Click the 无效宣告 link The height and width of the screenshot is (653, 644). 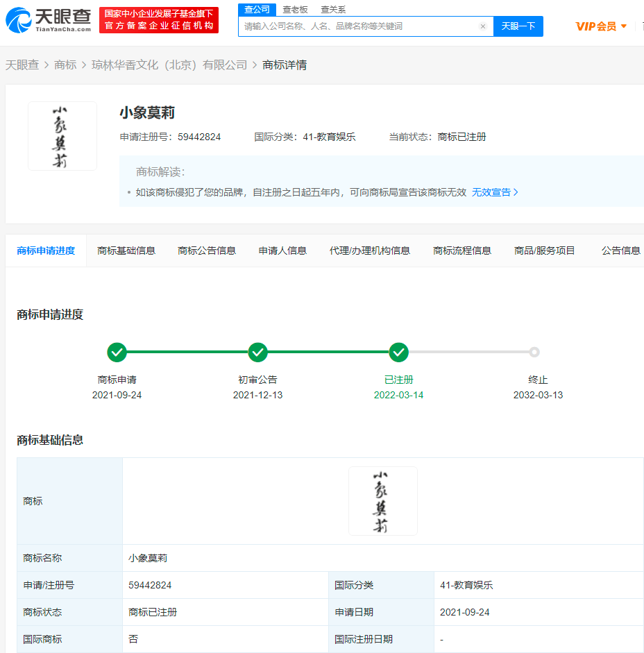(495, 192)
